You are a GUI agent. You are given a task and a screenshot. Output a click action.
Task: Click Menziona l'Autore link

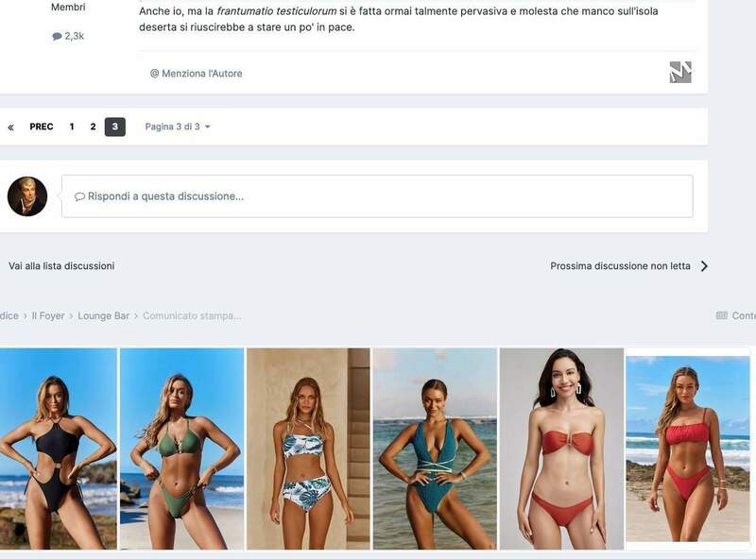click(197, 74)
